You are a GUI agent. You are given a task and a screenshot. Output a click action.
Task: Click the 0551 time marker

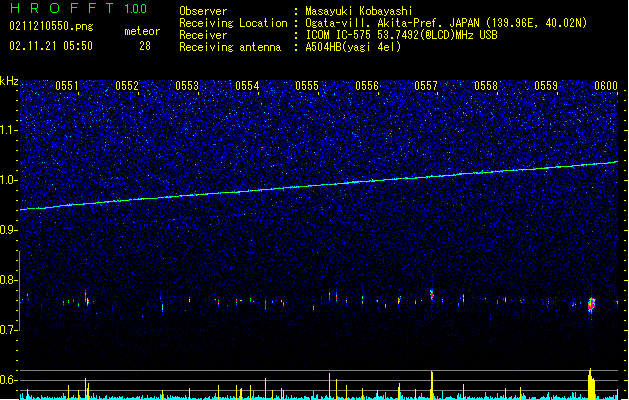(67, 85)
